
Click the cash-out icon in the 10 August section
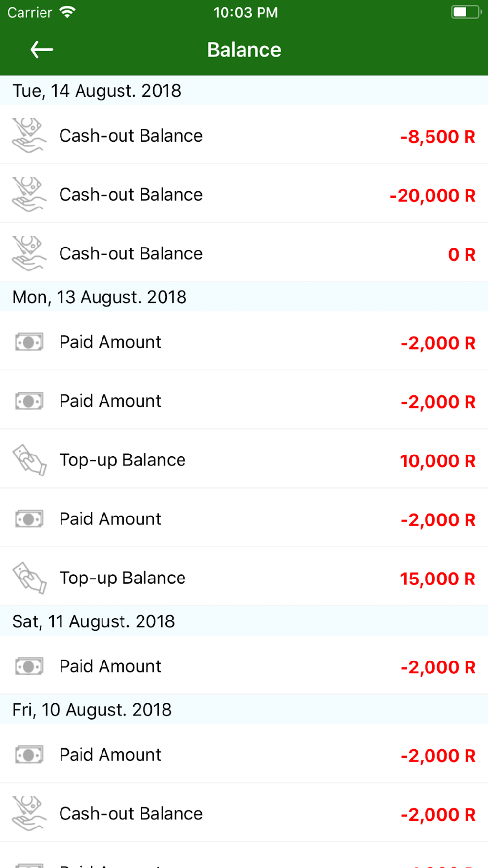[29, 813]
